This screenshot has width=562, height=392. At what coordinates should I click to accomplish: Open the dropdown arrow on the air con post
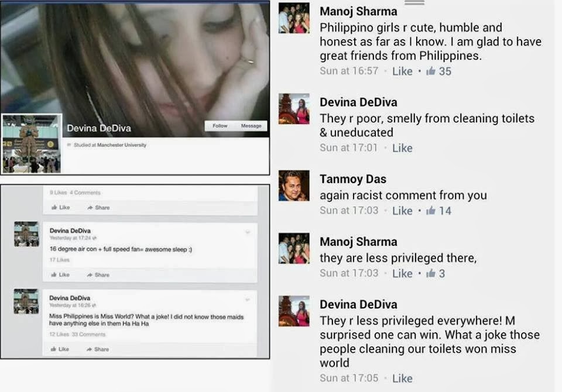[x=247, y=232]
